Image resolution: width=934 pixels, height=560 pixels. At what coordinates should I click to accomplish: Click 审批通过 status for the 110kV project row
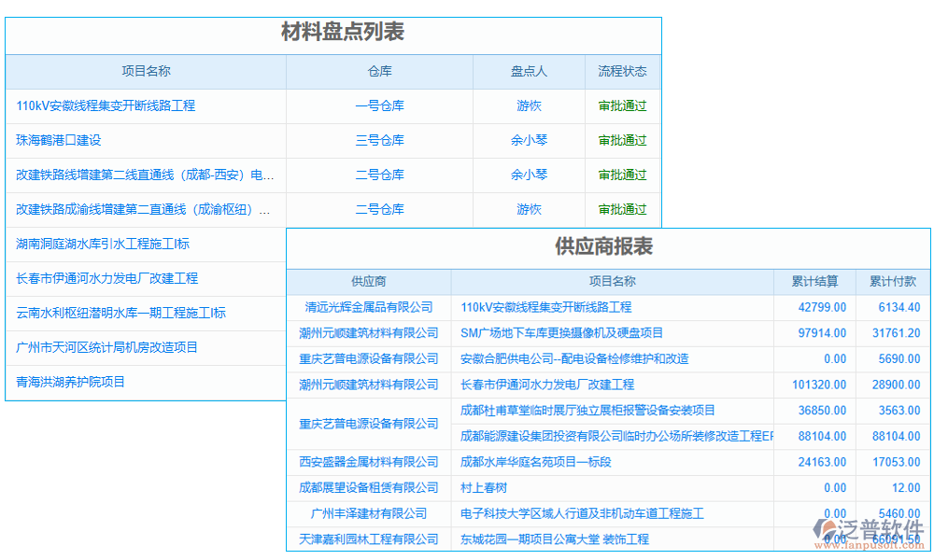coord(622,105)
